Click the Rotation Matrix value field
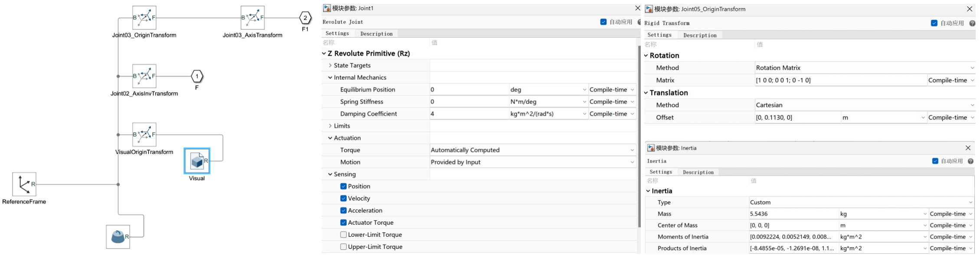980x255 pixels. pos(840,80)
